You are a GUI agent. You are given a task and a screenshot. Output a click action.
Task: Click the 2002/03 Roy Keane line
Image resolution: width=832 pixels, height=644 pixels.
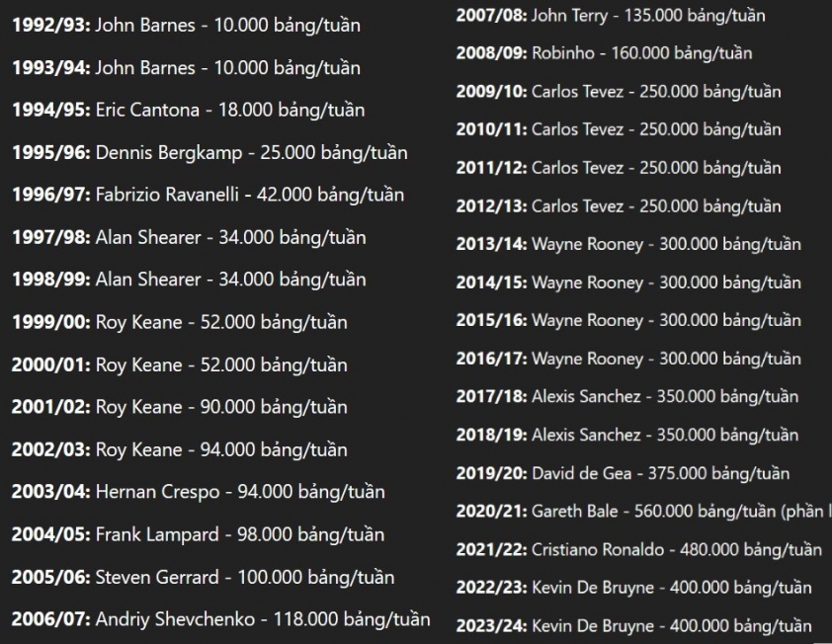pos(180,449)
